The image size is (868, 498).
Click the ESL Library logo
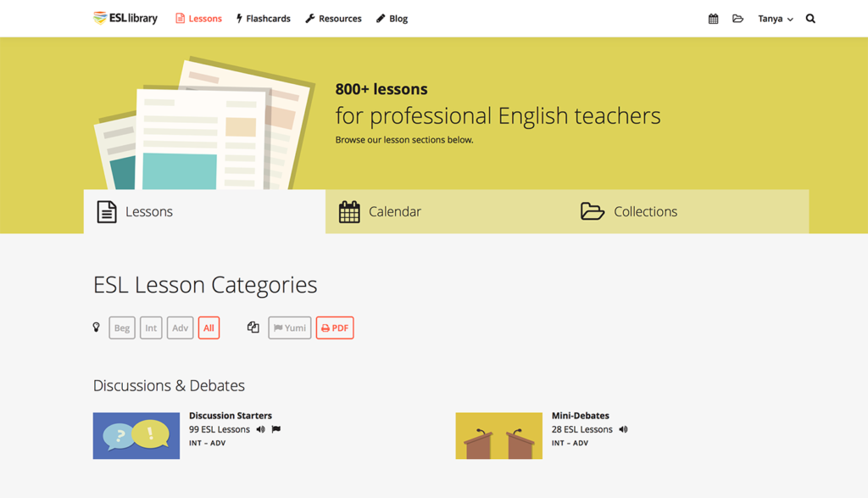point(125,19)
